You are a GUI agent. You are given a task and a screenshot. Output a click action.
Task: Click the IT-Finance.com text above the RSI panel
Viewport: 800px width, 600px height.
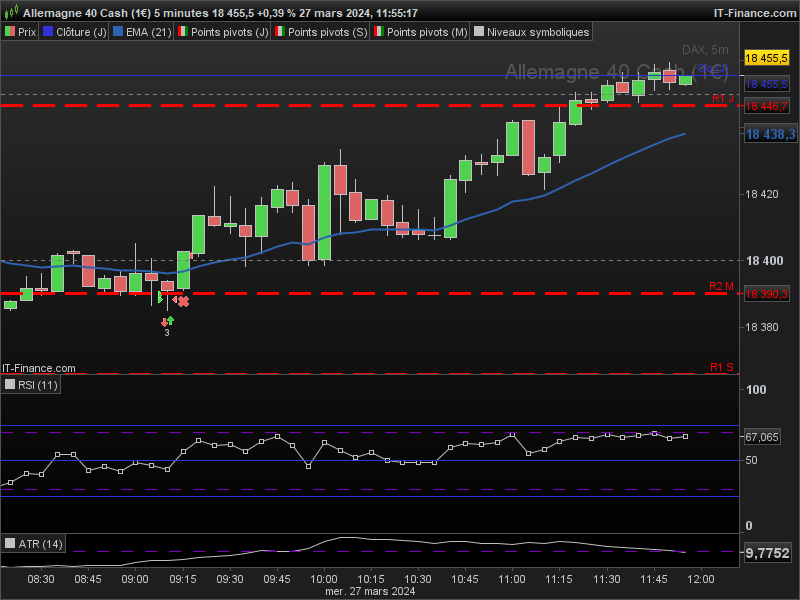[x=39, y=368]
